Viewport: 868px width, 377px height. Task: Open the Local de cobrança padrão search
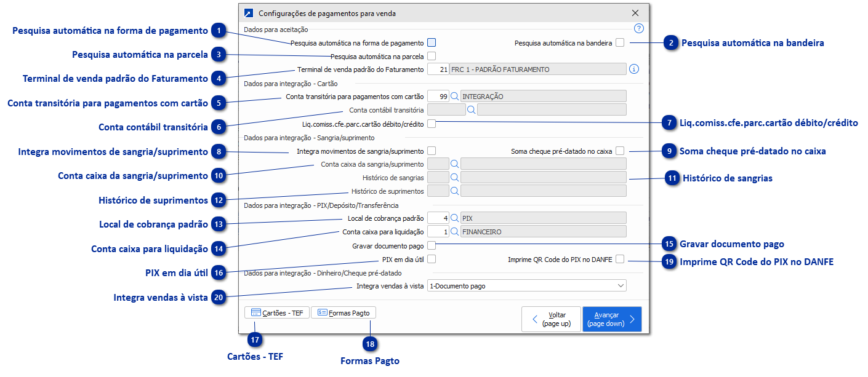pyautogui.click(x=455, y=218)
